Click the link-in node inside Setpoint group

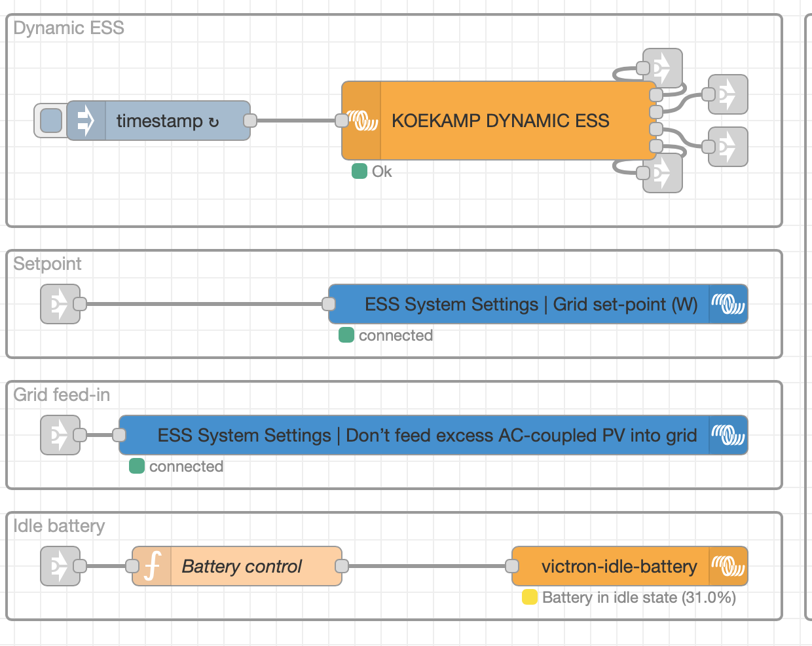(x=60, y=304)
